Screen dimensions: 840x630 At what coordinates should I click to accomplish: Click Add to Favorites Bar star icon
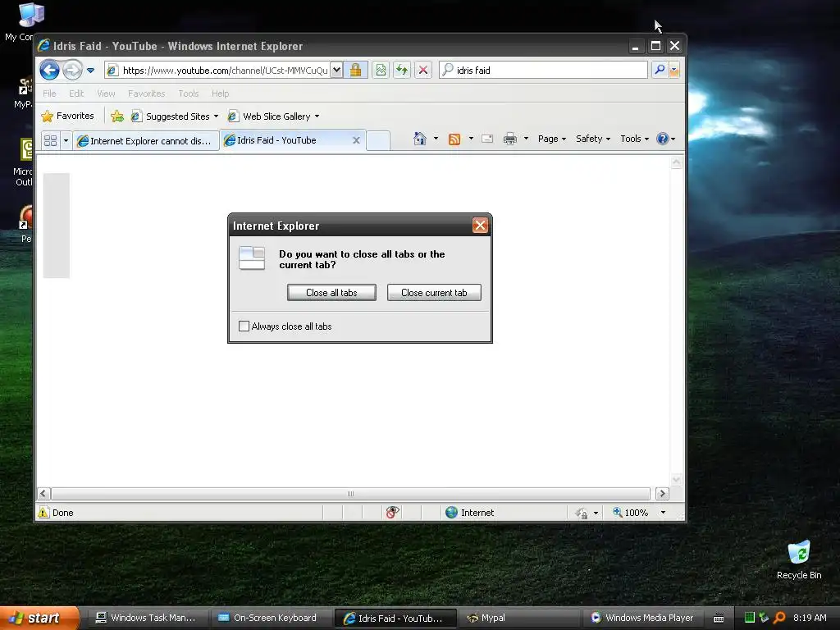pyautogui.click(x=116, y=116)
